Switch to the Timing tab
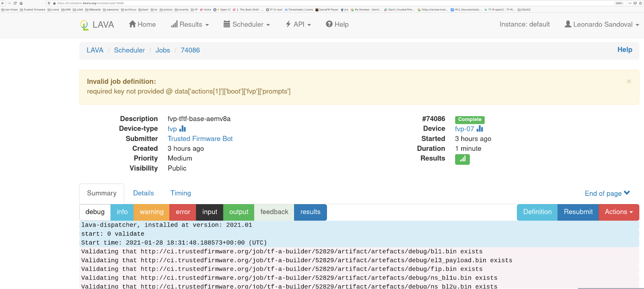 pyautogui.click(x=180, y=193)
